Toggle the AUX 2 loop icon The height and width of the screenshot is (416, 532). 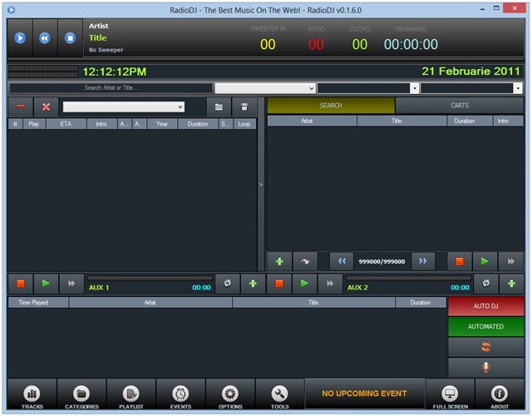pos(485,284)
